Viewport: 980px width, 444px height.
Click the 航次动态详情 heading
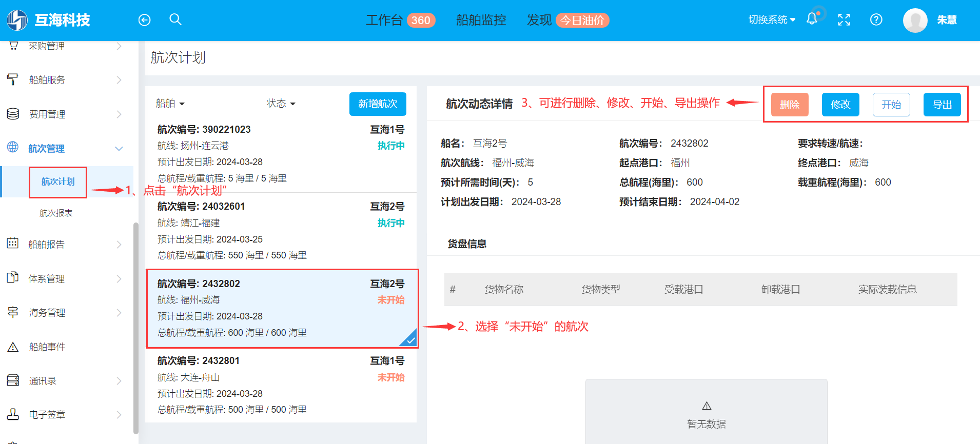coord(479,104)
